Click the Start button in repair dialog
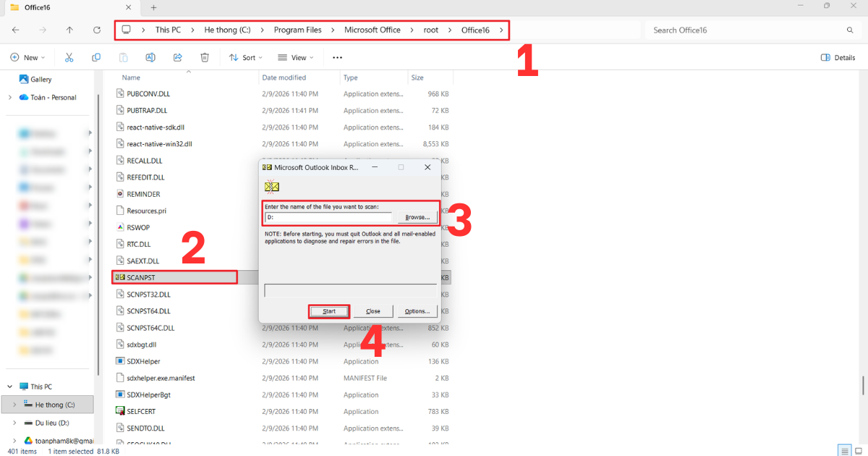 coord(329,311)
